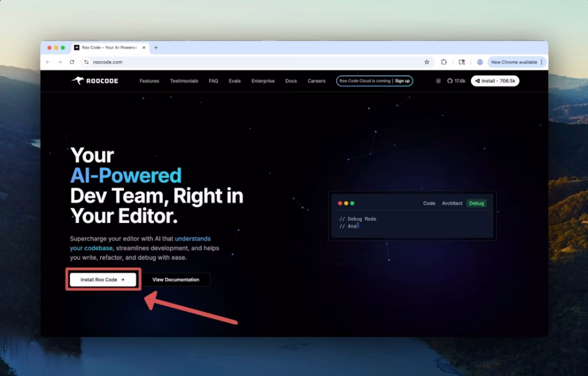The width and height of the screenshot is (588, 376).
Task: Bookmark the page using the star icon
Action: pos(427,62)
